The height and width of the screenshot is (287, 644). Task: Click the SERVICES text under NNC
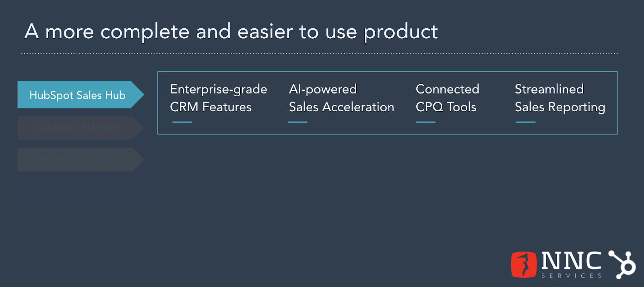[571, 276]
